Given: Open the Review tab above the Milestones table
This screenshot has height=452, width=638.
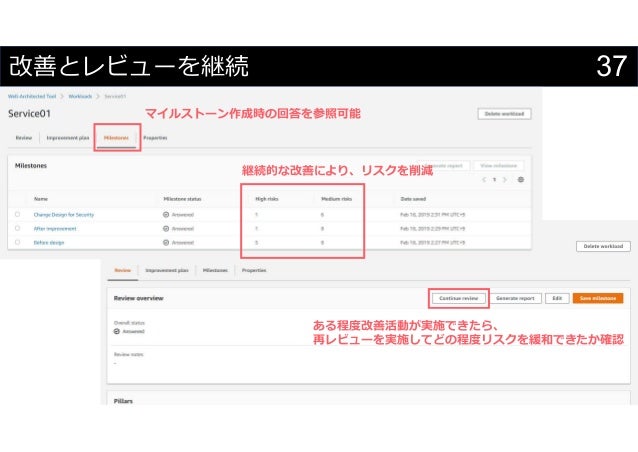Looking at the screenshot, I should 24,138.
